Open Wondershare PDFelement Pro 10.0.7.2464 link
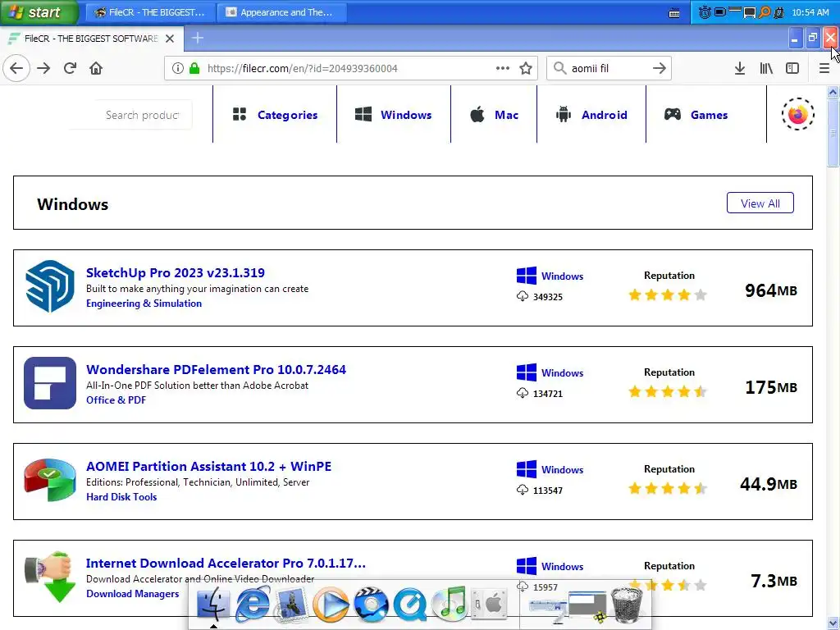Image resolution: width=840 pixels, height=630 pixels. coord(216,370)
